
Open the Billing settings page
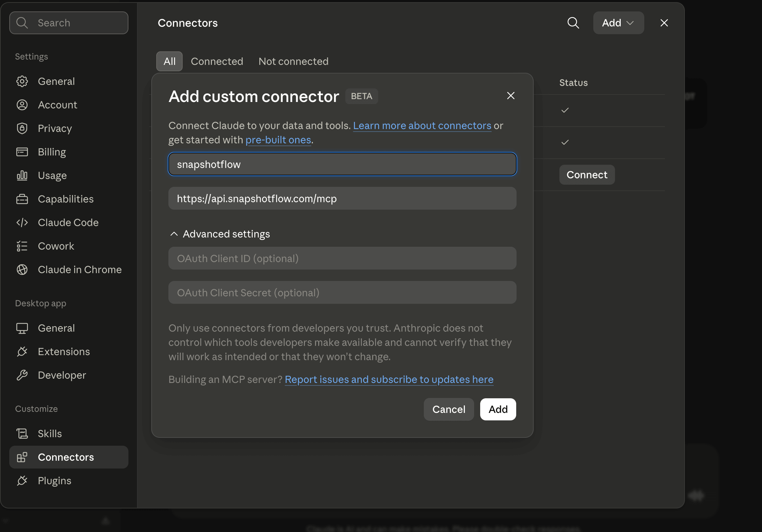tap(69, 152)
